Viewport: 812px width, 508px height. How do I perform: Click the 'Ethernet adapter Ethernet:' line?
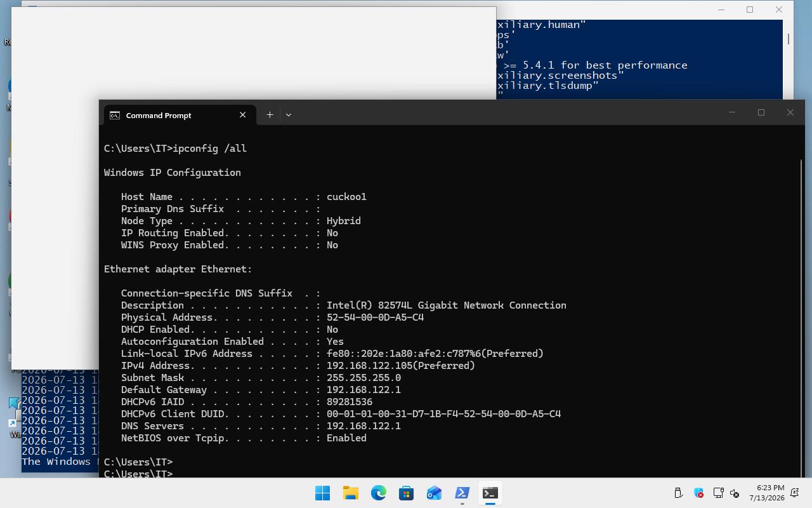[x=178, y=269]
